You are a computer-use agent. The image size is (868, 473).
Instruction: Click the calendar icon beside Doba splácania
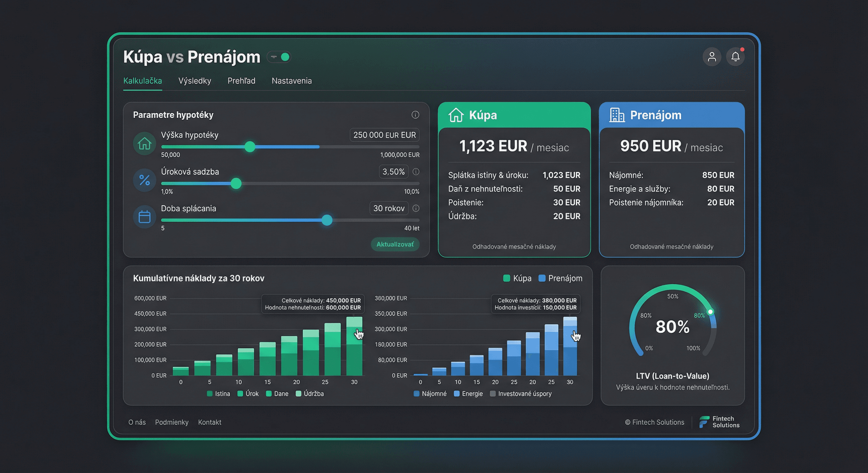(145, 217)
